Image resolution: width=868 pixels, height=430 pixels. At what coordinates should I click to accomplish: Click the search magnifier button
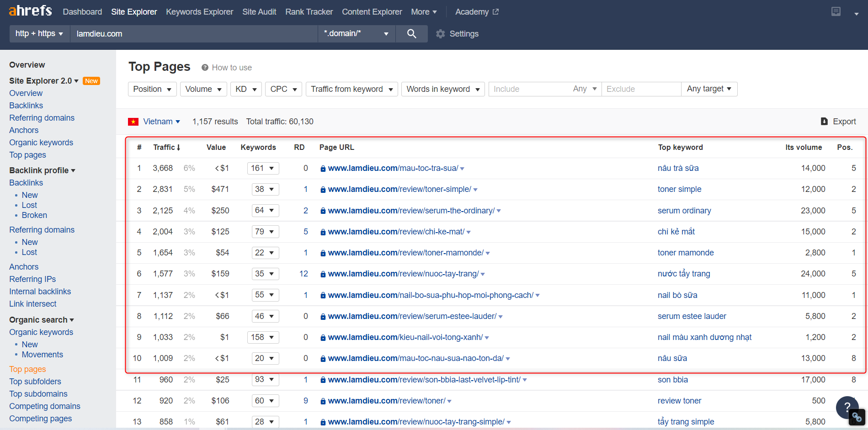point(411,33)
